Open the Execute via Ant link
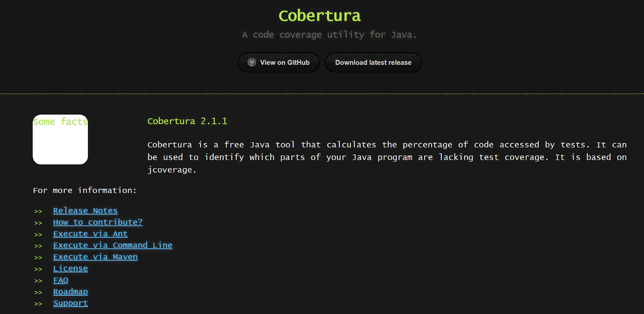The width and height of the screenshot is (644, 314). pos(91,234)
